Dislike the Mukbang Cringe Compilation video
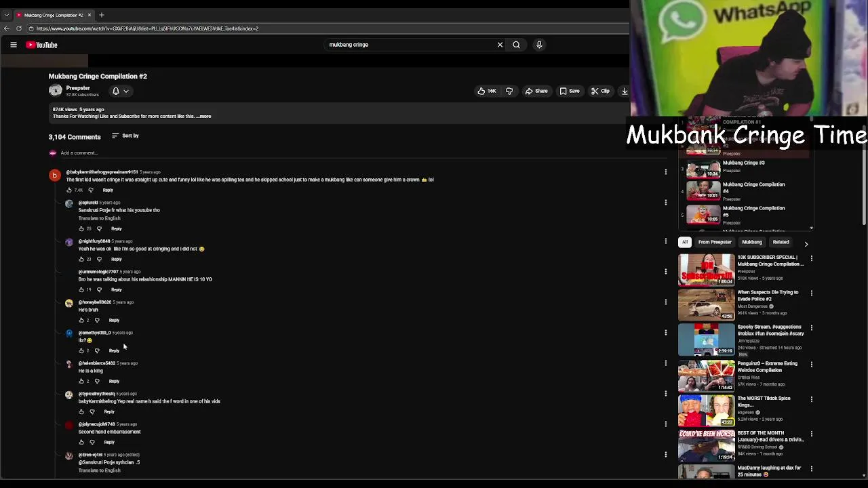Viewport: 868px width, 488px height. tap(509, 91)
